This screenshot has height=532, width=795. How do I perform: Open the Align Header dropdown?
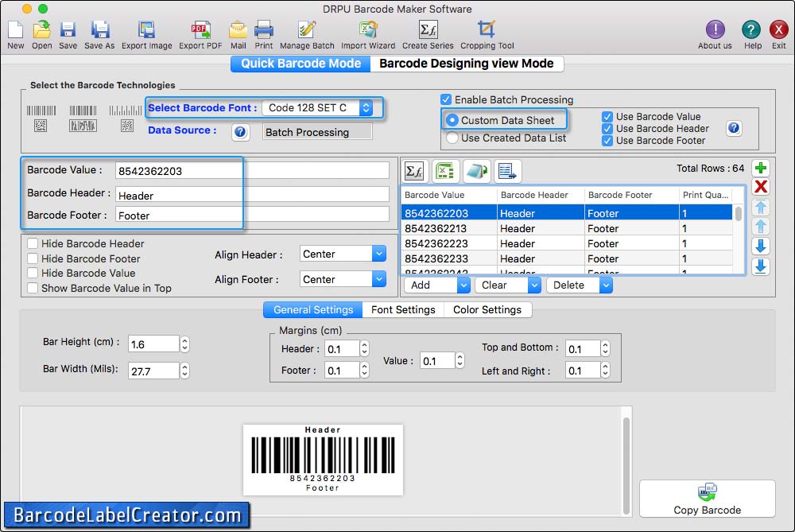point(343,254)
